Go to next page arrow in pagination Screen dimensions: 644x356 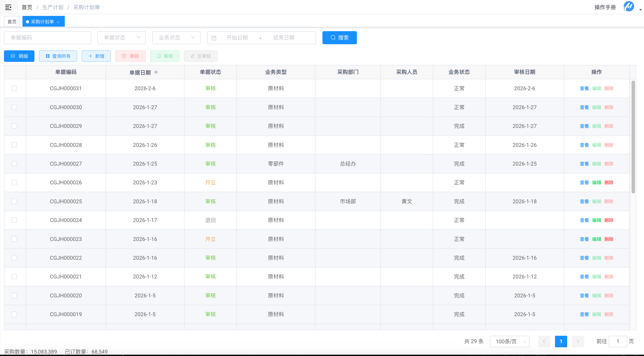[578, 341]
